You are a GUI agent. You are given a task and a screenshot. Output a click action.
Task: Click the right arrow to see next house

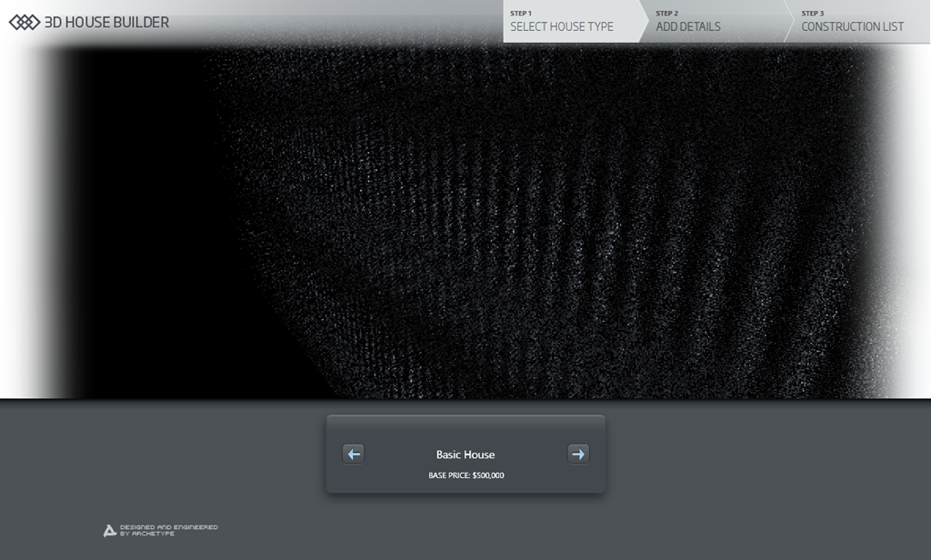[x=578, y=454]
